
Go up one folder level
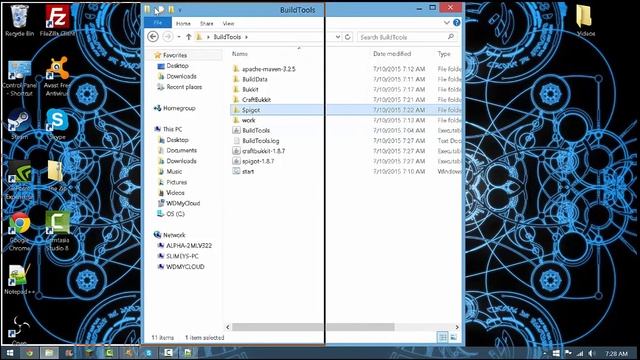[189, 37]
